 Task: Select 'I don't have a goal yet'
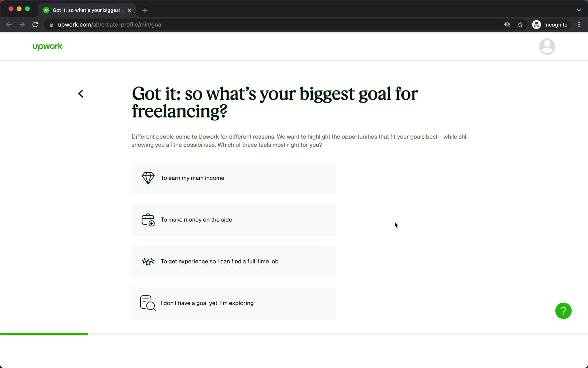(234, 303)
